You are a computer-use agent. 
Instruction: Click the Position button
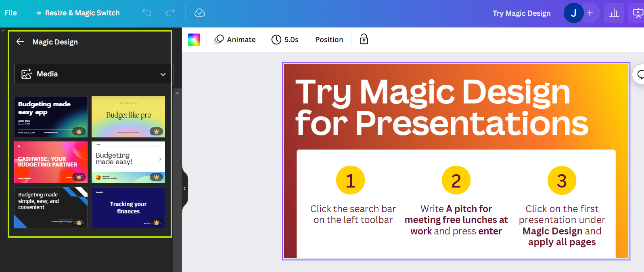[x=329, y=40]
